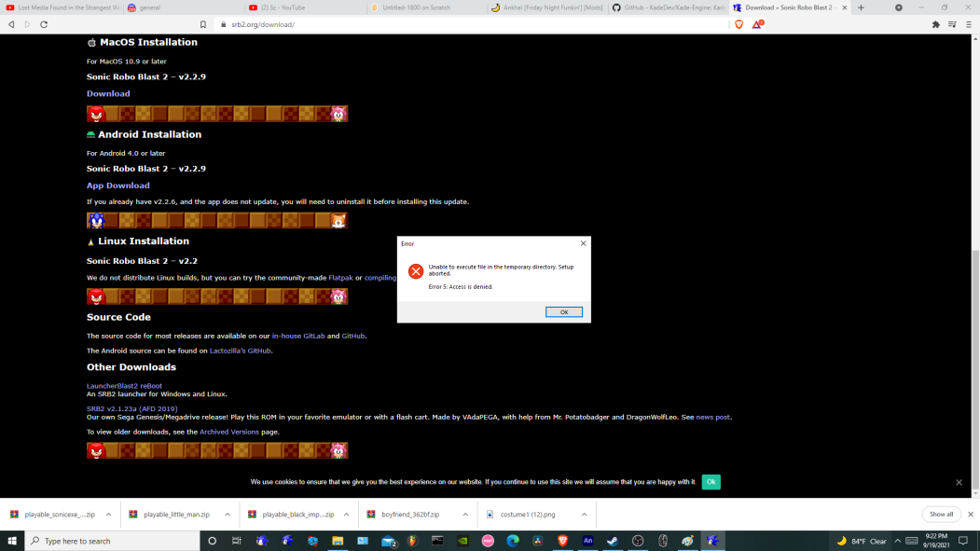Click the Windows taskbar search box
Viewport: 980px width, 551px height.
coord(112,541)
